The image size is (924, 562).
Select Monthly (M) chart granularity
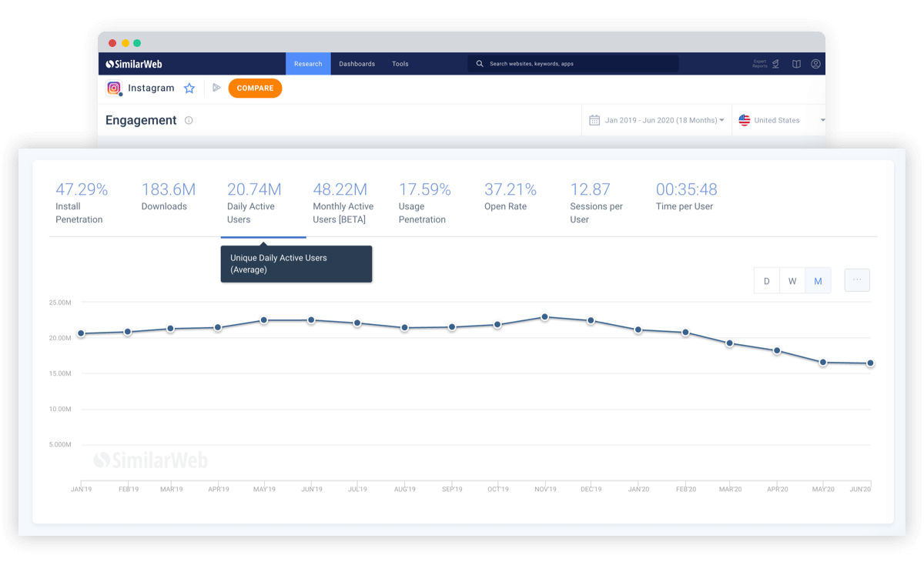pyautogui.click(x=818, y=281)
